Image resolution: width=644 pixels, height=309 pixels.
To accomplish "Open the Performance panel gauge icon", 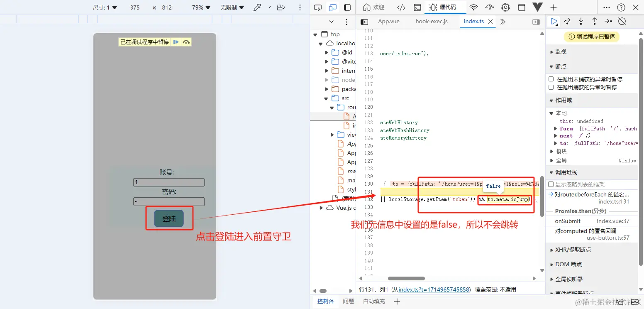I will click(x=490, y=7).
